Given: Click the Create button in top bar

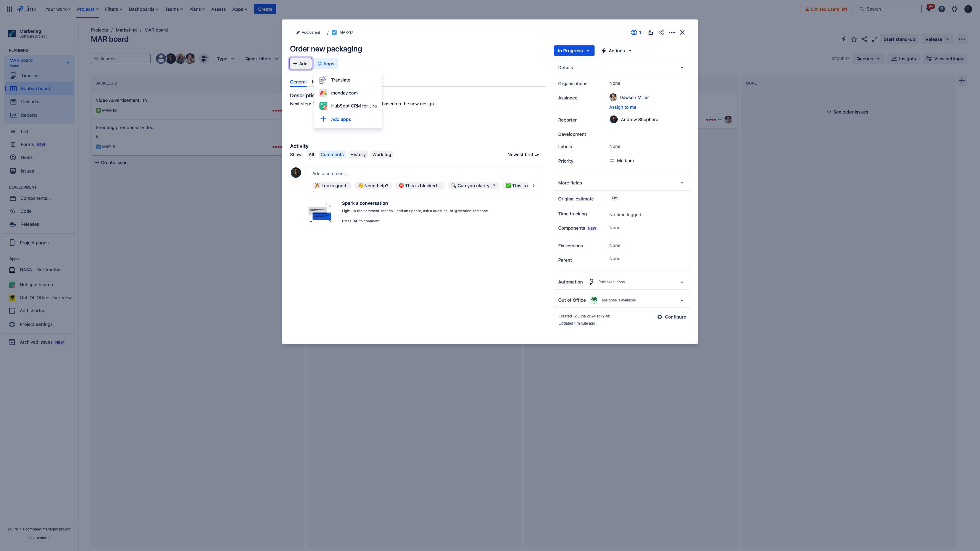Looking at the screenshot, I should pyautogui.click(x=265, y=9).
